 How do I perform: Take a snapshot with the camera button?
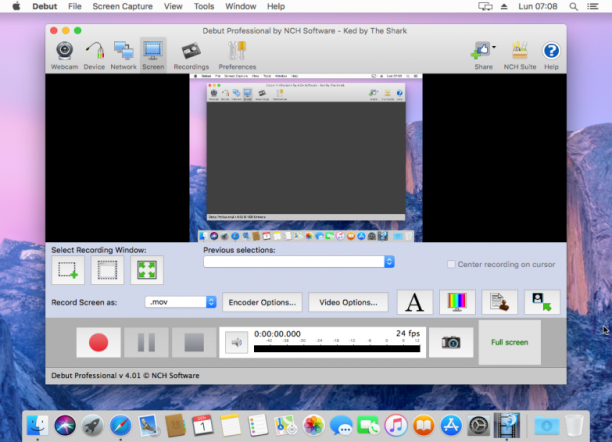(x=451, y=342)
